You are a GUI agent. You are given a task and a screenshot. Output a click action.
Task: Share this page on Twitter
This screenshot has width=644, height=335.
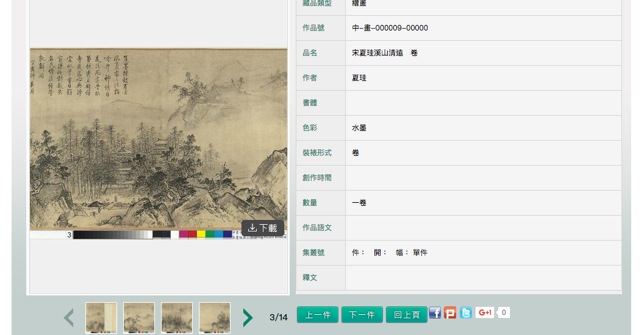(x=466, y=313)
